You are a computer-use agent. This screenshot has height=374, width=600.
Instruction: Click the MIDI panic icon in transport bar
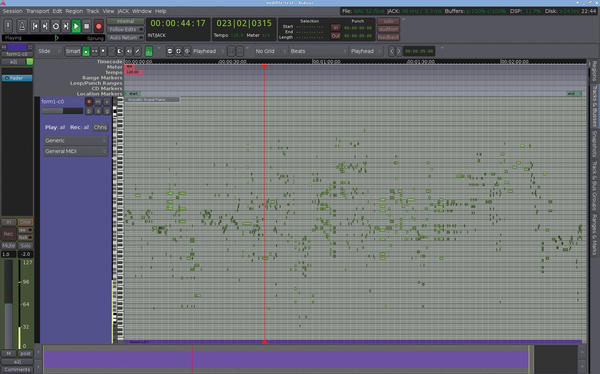[8, 26]
